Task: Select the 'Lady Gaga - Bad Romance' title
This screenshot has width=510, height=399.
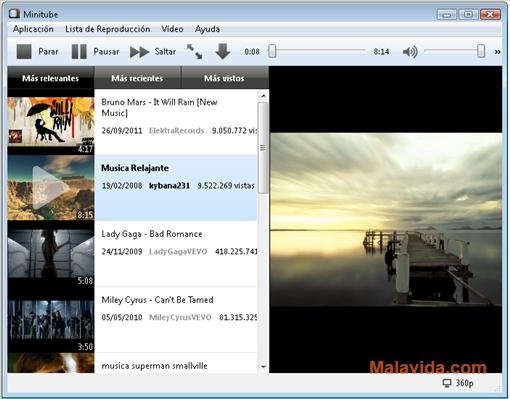Action: [x=152, y=234]
